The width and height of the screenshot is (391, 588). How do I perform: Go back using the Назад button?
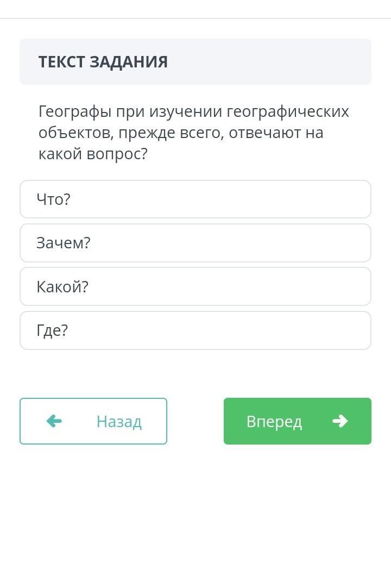(x=93, y=421)
